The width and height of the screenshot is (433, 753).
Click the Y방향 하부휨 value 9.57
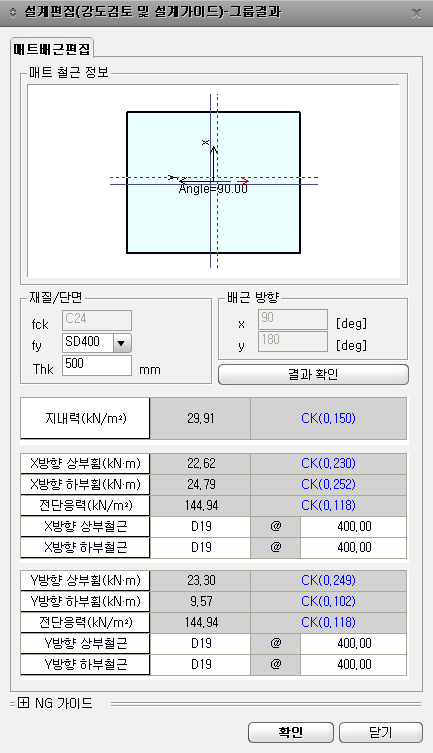(200, 601)
